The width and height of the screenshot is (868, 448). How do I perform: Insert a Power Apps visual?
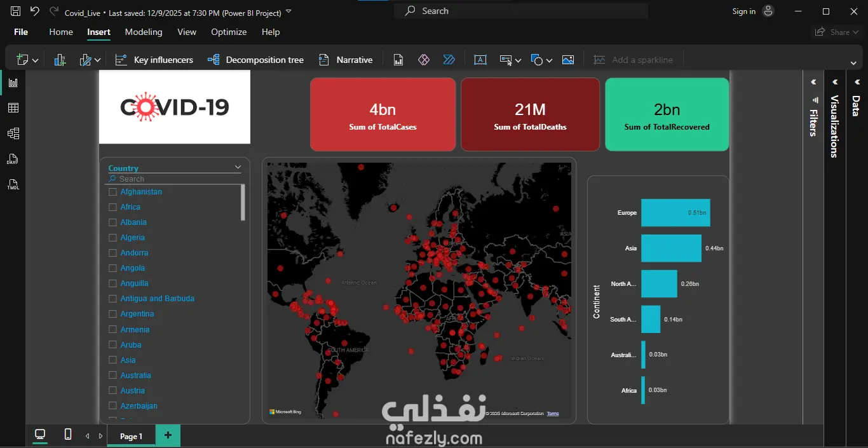(424, 60)
